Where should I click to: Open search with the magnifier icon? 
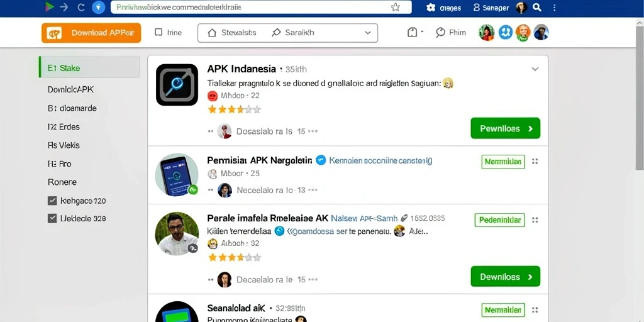coord(537,8)
